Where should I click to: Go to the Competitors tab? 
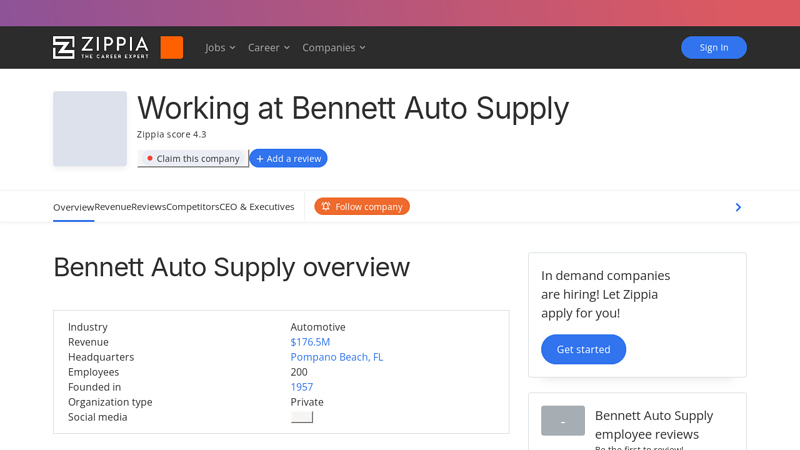[x=193, y=207]
